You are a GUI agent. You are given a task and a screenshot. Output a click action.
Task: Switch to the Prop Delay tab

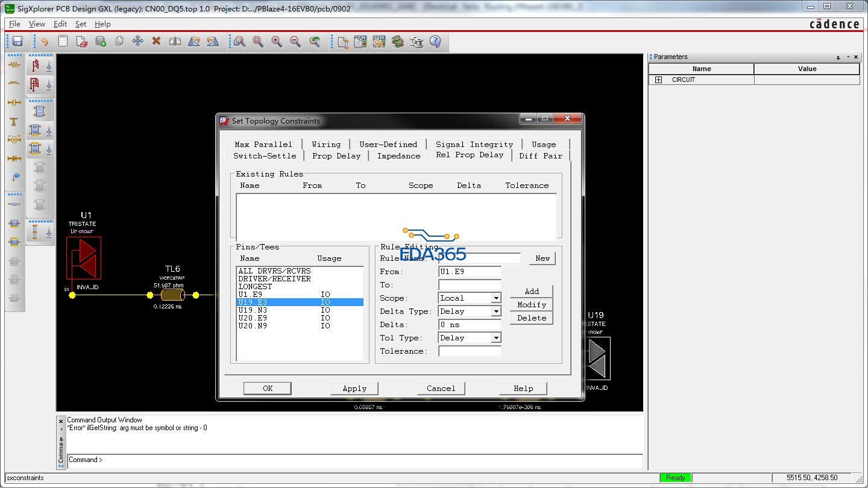tap(336, 155)
